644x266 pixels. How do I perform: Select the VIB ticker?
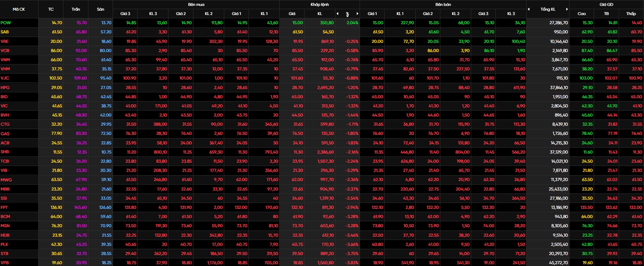pos(4,170)
